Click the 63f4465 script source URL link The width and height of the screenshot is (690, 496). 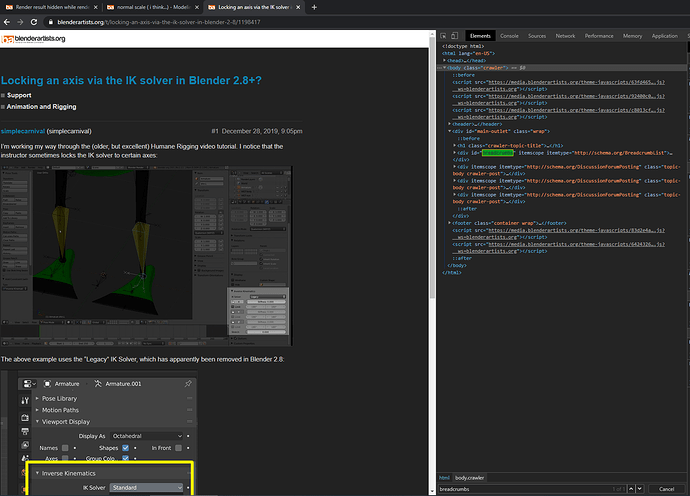576,82
